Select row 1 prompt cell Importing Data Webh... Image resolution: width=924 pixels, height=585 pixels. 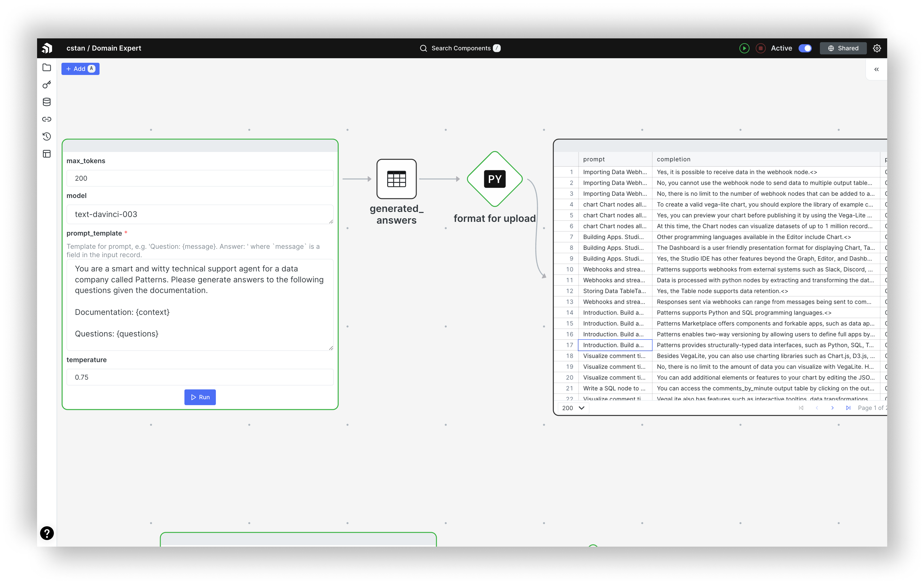point(615,172)
